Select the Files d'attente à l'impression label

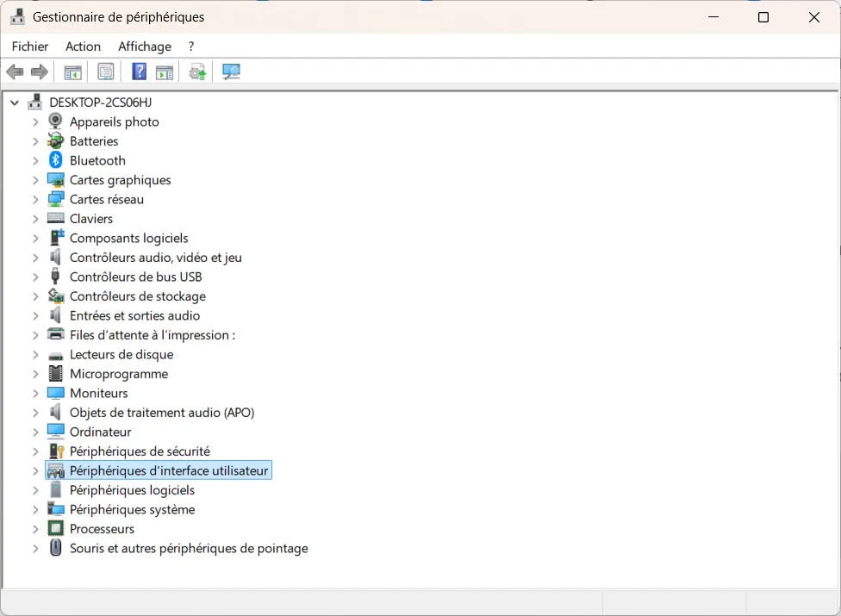153,335
